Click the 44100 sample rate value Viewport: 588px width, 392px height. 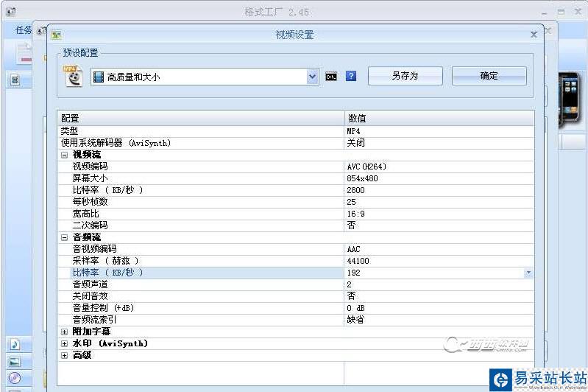point(439,261)
